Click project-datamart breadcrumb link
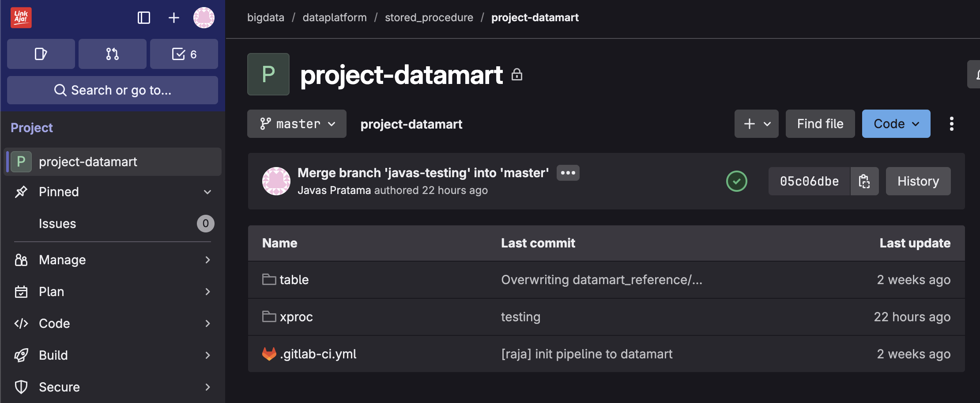Viewport: 980px width, 403px height. click(x=535, y=18)
